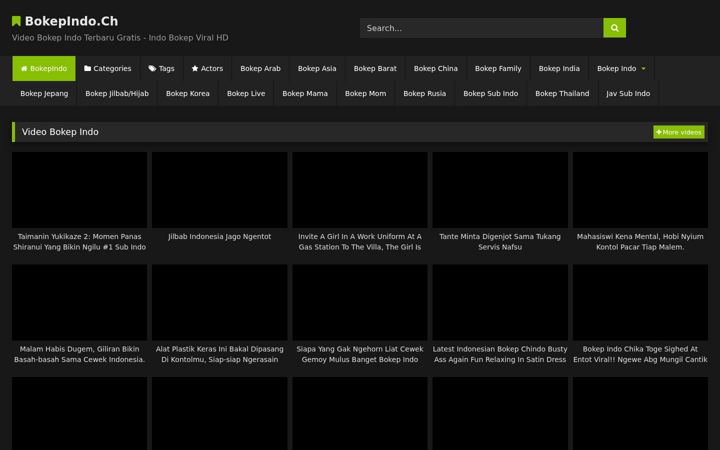Open the Invite A Girl In A Work Uniform title
720x450 pixels.
360,242
